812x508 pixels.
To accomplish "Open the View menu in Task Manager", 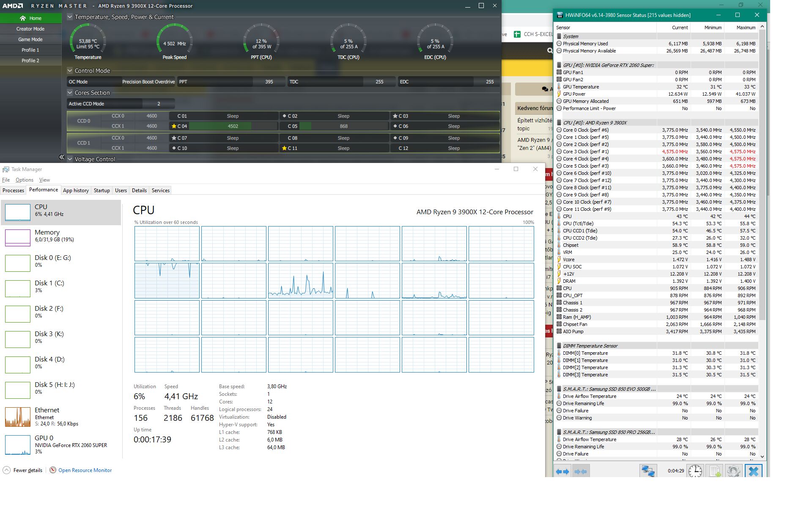I will point(44,180).
